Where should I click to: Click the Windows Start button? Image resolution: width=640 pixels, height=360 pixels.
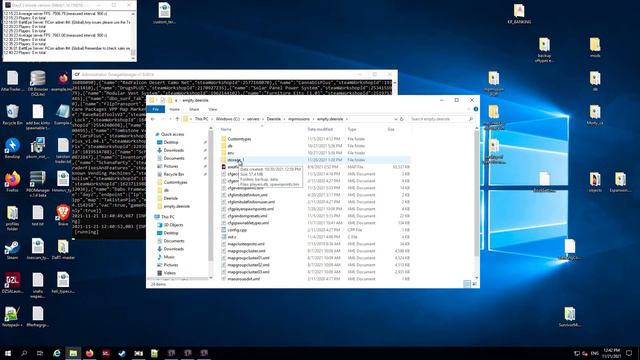(8, 353)
